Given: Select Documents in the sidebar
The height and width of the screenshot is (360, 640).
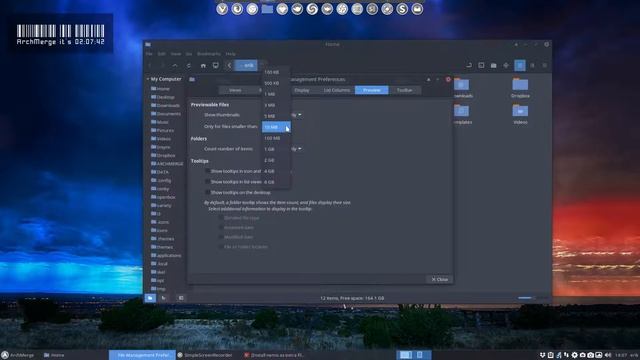Looking at the screenshot, I should (166, 114).
